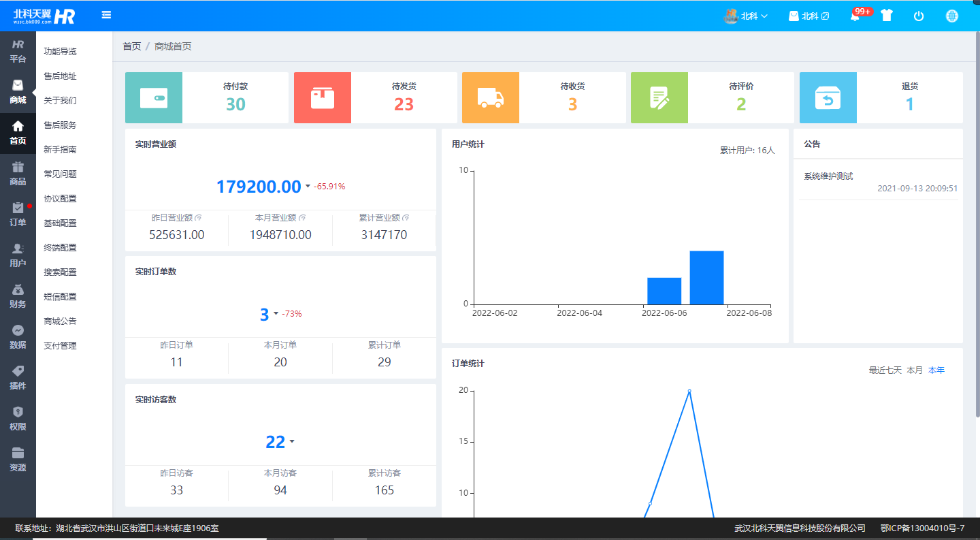Click 武汉北科天翼信息科技股份有限公司 footer text
The height and width of the screenshot is (540, 980).
coord(800,528)
